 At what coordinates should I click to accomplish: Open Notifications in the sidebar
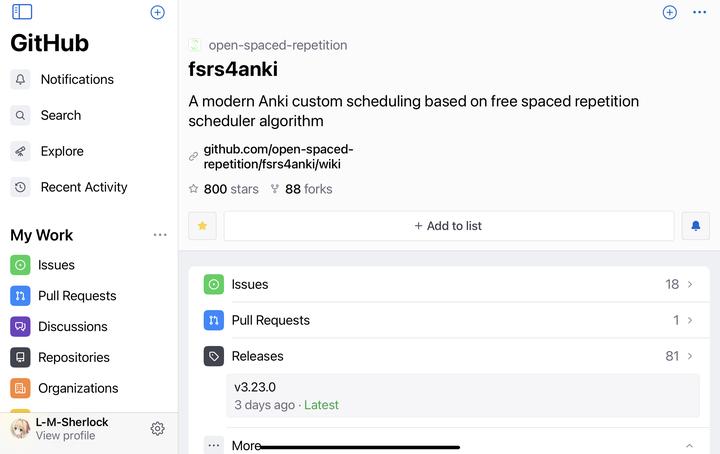tap(77, 79)
